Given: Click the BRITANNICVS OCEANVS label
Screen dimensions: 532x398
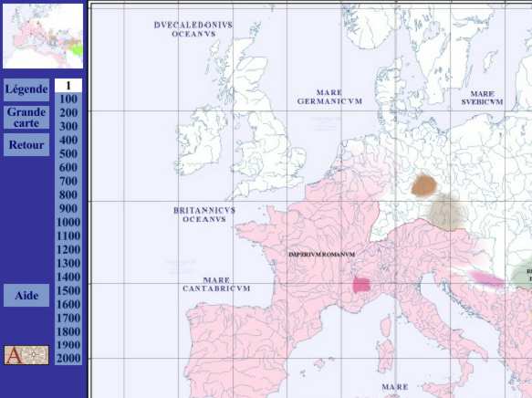Looking at the screenshot, I should 204,215.
